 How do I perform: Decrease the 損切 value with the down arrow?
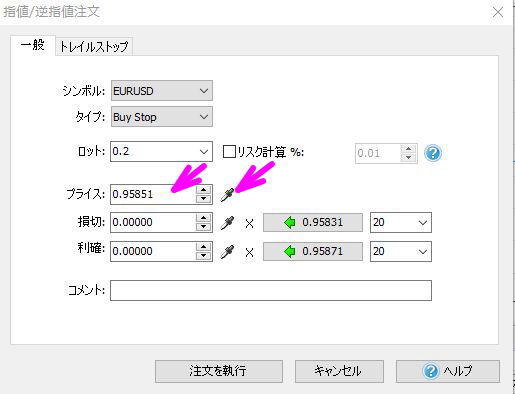point(203,227)
